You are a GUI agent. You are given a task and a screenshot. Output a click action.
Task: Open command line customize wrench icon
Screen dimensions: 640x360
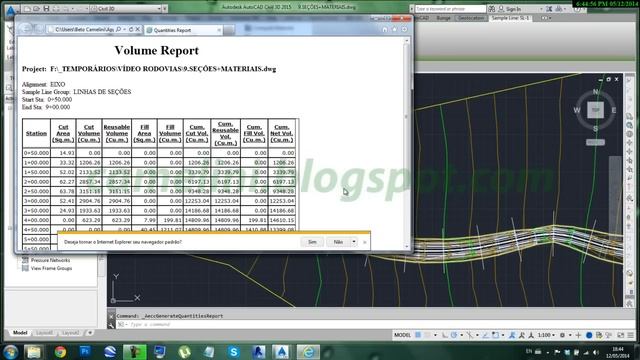(x=111, y=325)
